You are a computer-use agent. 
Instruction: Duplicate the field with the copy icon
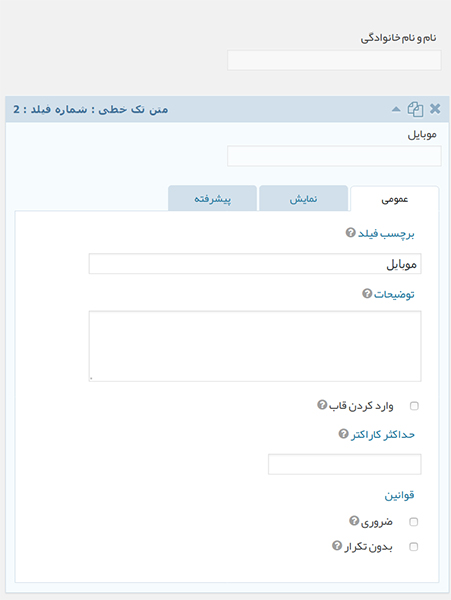415,109
